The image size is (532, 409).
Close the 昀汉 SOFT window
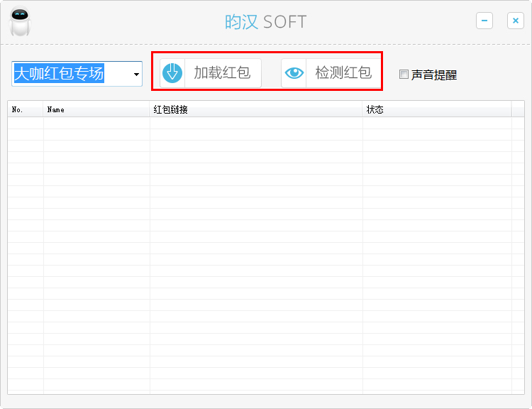pyautogui.click(x=516, y=21)
